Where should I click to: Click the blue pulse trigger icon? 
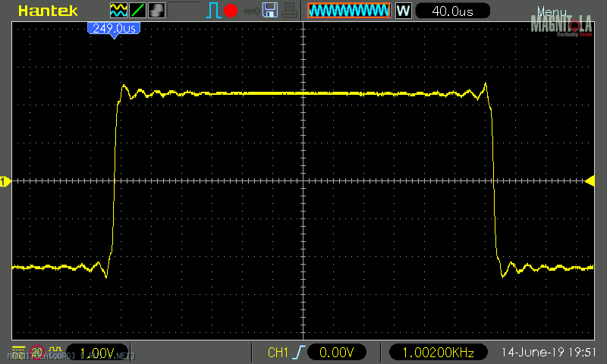coord(213,11)
